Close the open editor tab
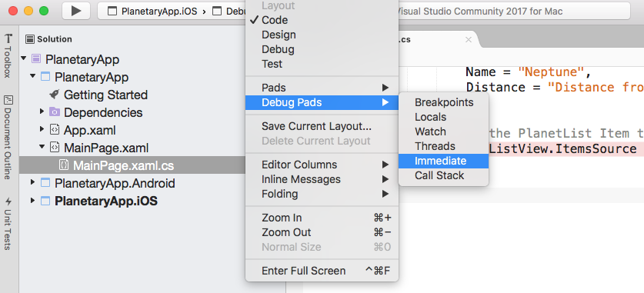Viewport: 644px width, 293px height. (x=469, y=40)
